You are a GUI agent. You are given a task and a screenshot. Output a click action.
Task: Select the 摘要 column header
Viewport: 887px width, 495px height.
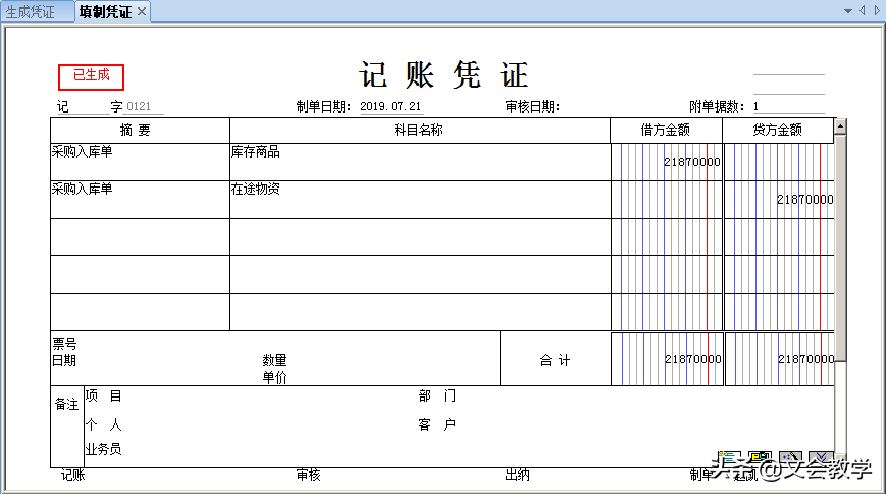tap(140, 130)
